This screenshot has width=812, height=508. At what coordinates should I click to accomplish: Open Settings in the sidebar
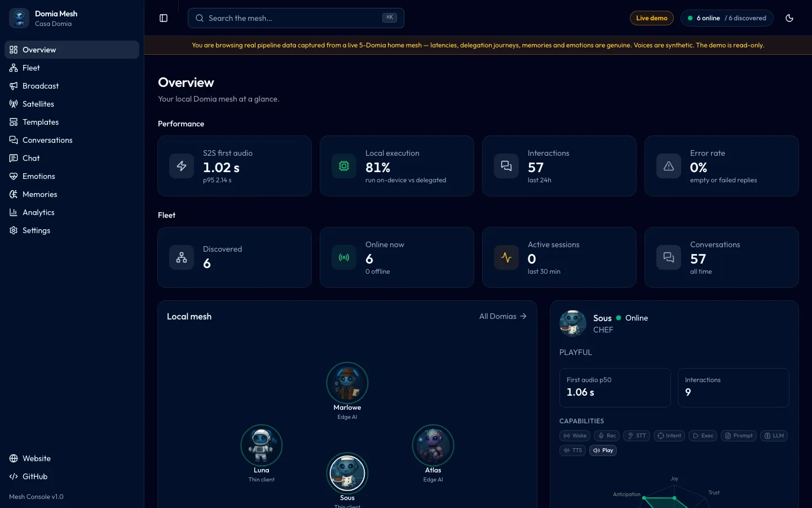pyautogui.click(x=72, y=230)
